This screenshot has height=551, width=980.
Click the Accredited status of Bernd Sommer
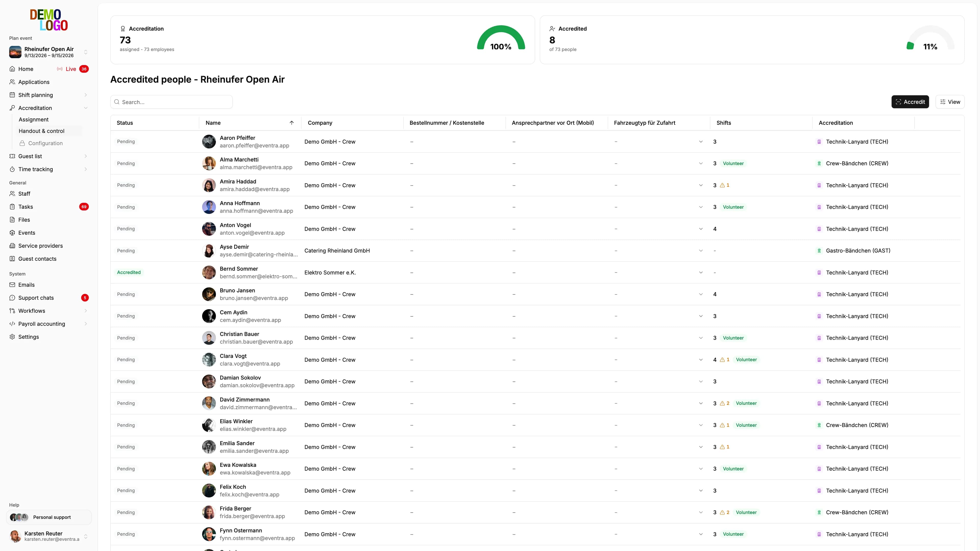pyautogui.click(x=129, y=272)
